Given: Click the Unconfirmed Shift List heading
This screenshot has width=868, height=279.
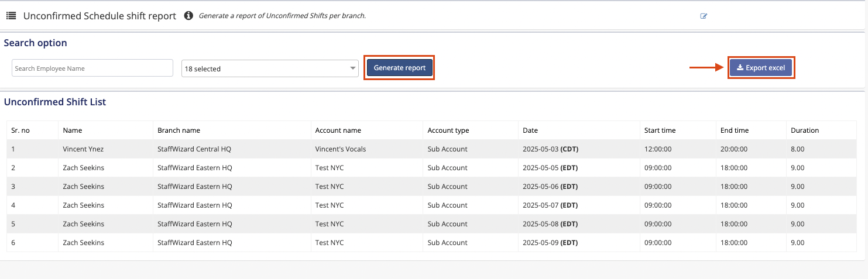Looking at the screenshot, I should tap(55, 102).
